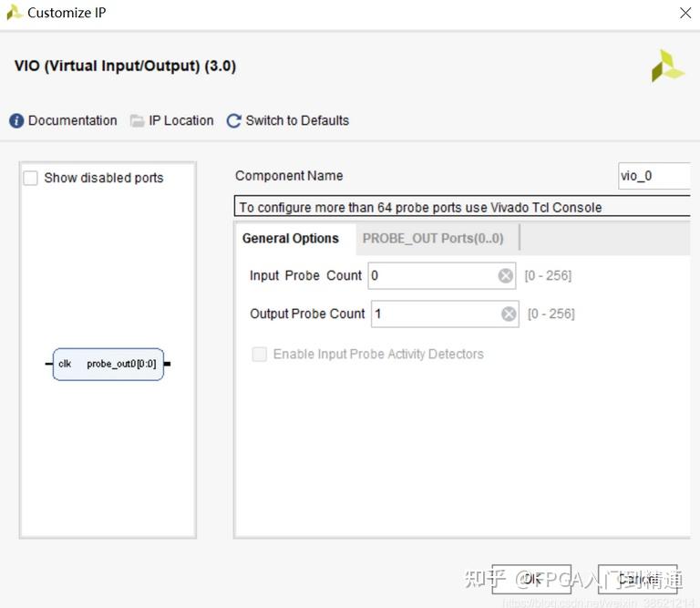Click the Component Name text field
Screen dimensions: 700x608
click(654, 176)
